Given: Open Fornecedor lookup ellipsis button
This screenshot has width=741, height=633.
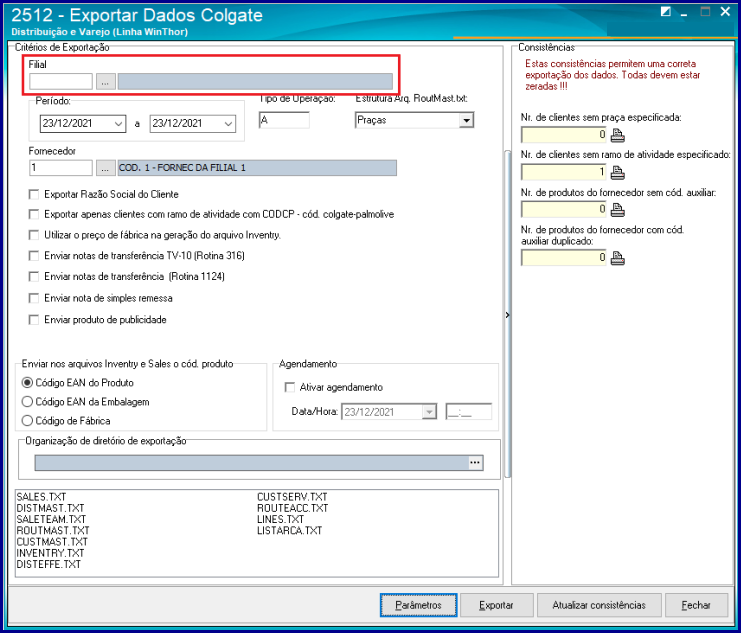Looking at the screenshot, I should click(105, 168).
